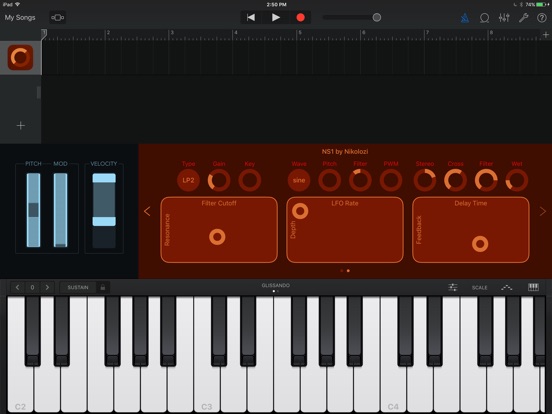Go to next synth controls page
Screen dimensions: 552x414
tap(543, 211)
